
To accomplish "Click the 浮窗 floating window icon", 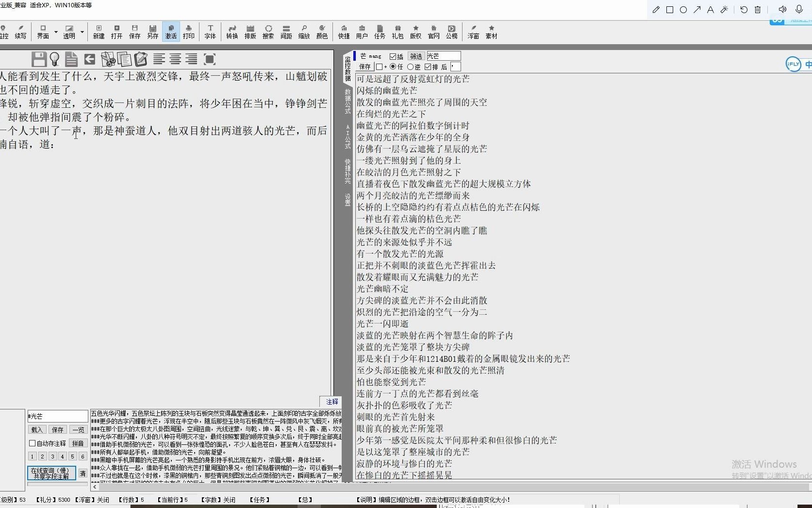I will pyautogui.click(x=474, y=32).
